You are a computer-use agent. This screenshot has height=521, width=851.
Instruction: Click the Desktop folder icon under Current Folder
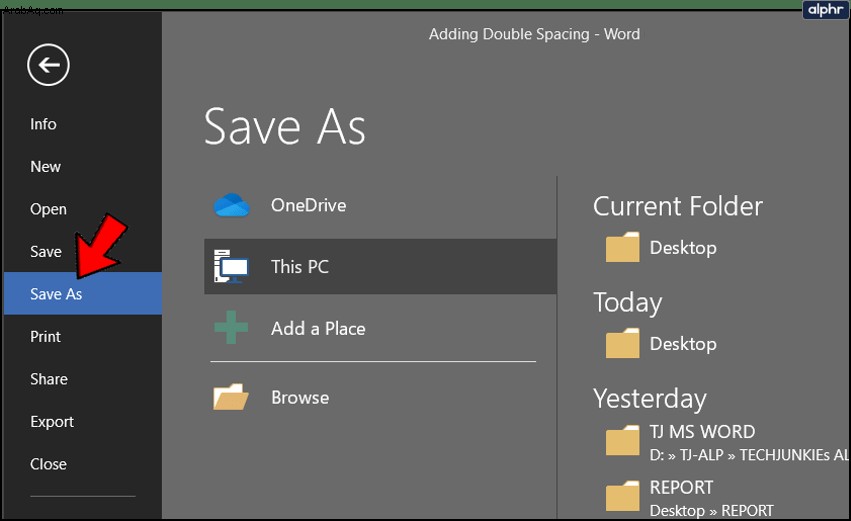[623, 247]
